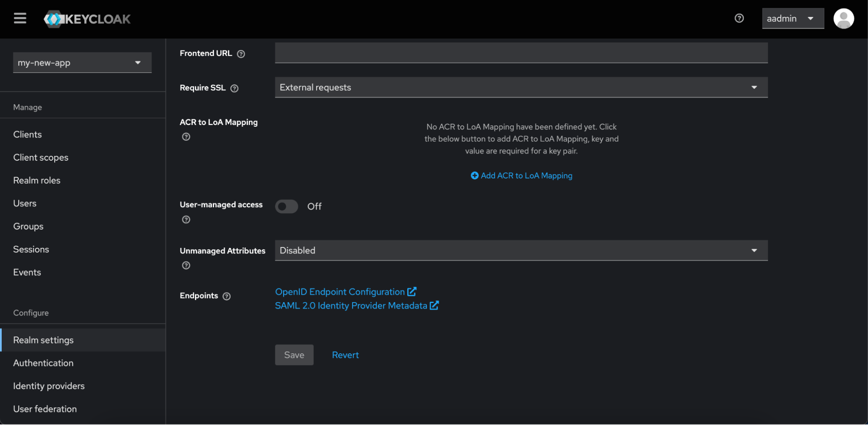Toggle User-managed access switch
This screenshot has height=425, width=868.
(x=287, y=207)
